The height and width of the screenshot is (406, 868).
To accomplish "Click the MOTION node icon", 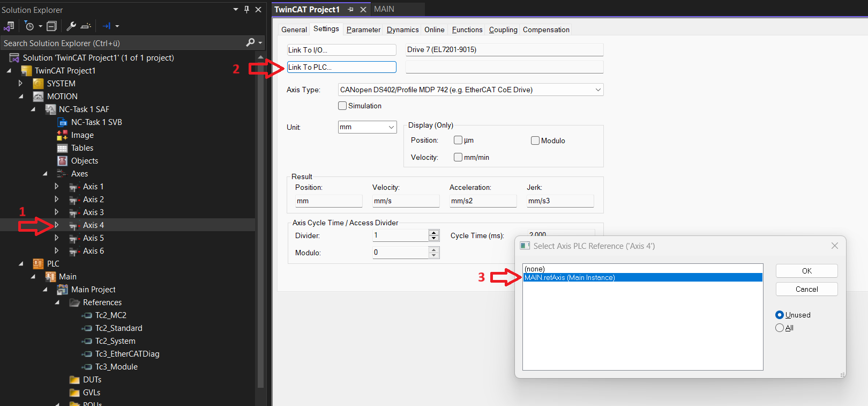I will tap(38, 97).
